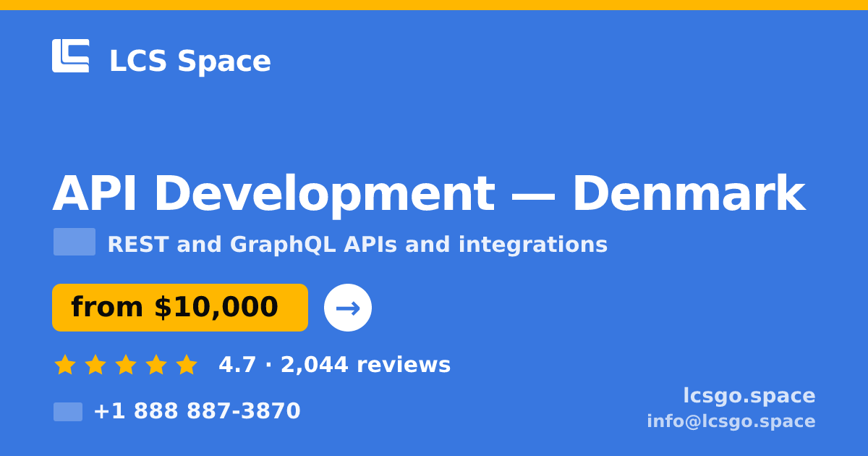Viewport: 868px width, 456px height.
Task: Click the info@lcsgo.space email address
Action: 731,421
